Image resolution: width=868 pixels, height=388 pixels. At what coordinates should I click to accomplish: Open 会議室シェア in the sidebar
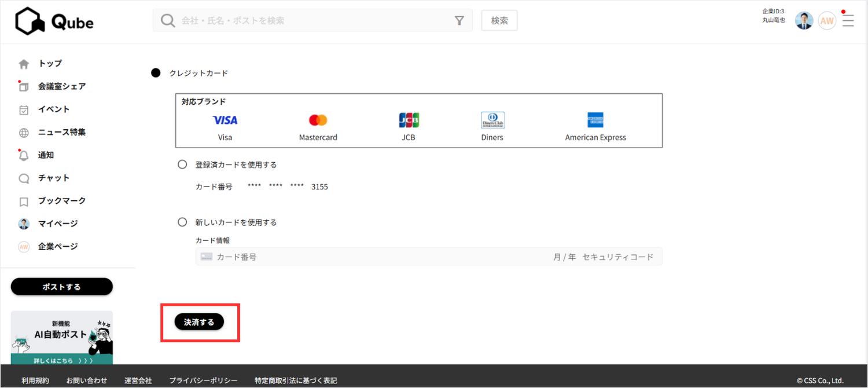tap(61, 86)
